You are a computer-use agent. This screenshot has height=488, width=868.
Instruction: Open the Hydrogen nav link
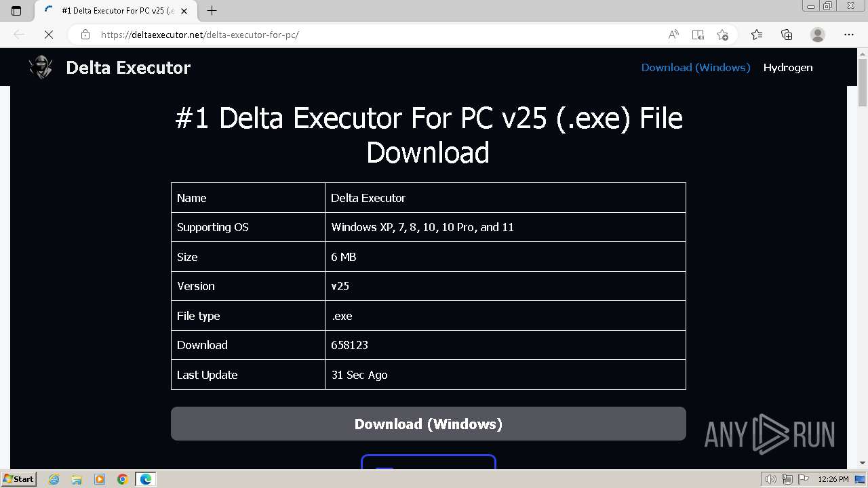click(x=788, y=67)
